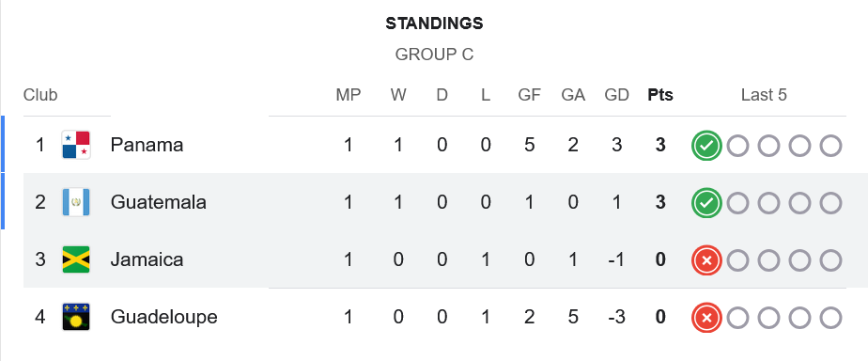Click Panama's green win checkmark icon
868x361 pixels.
pyautogui.click(x=707, y=146)
